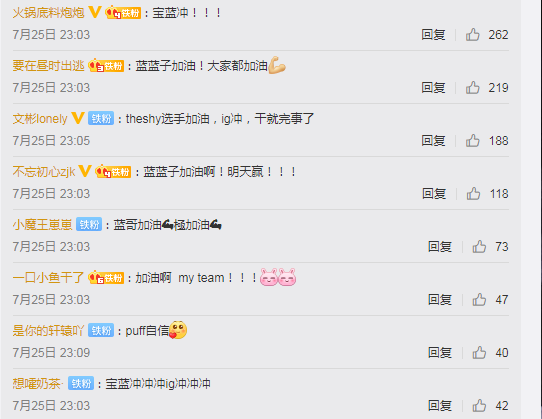Like 文彬lonely's comment with 188 likes

472,141
